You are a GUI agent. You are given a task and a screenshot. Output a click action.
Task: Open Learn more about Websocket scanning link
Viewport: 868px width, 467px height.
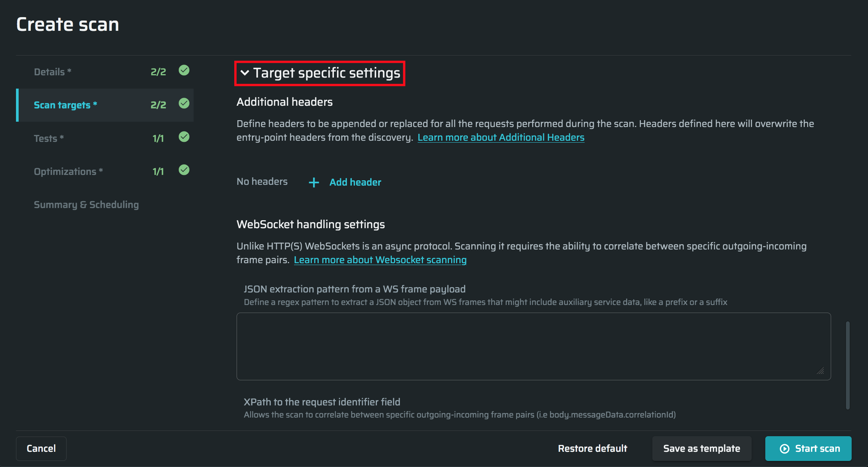(380, 260)
